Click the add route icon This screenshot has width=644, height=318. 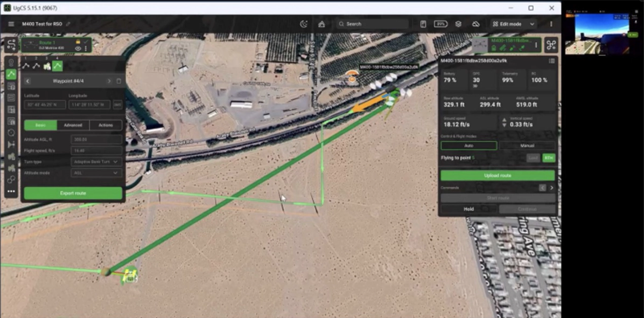[11, 45]
